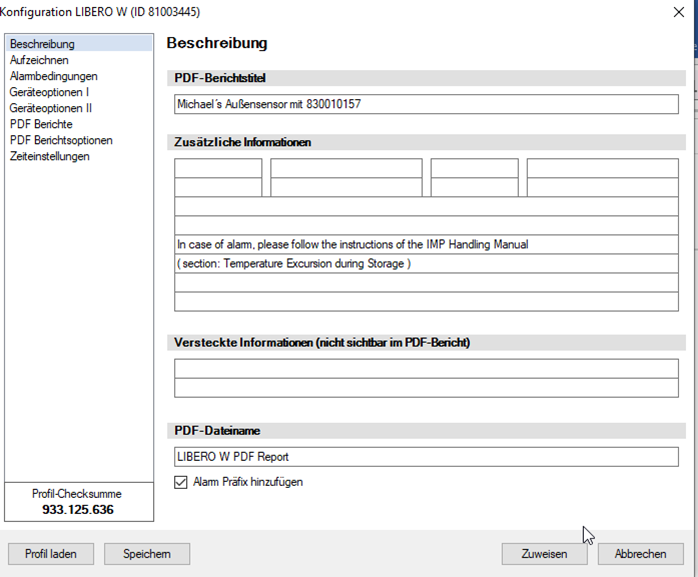
Task: Select Geräteoptionen I in sidebar
Action: (49, 92)
